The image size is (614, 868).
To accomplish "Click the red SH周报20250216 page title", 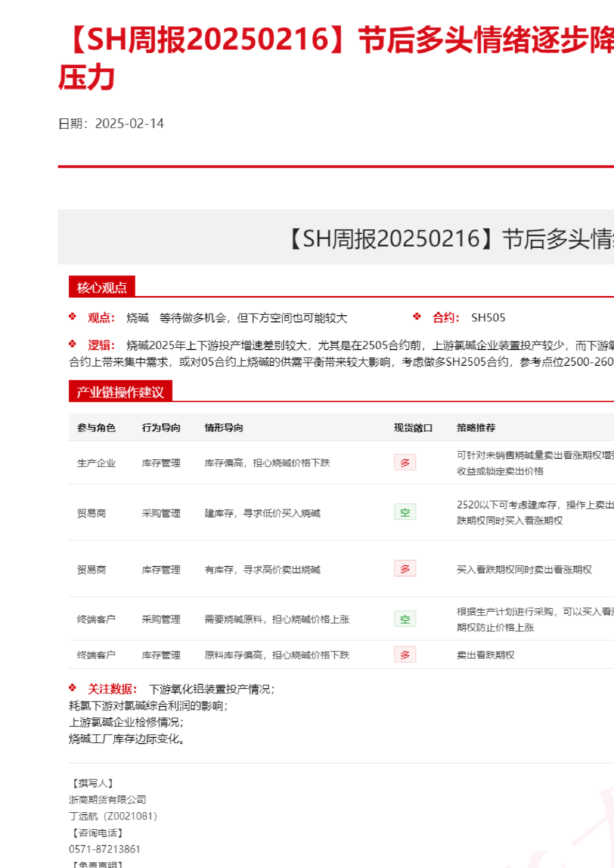I will tap(336, 41).
